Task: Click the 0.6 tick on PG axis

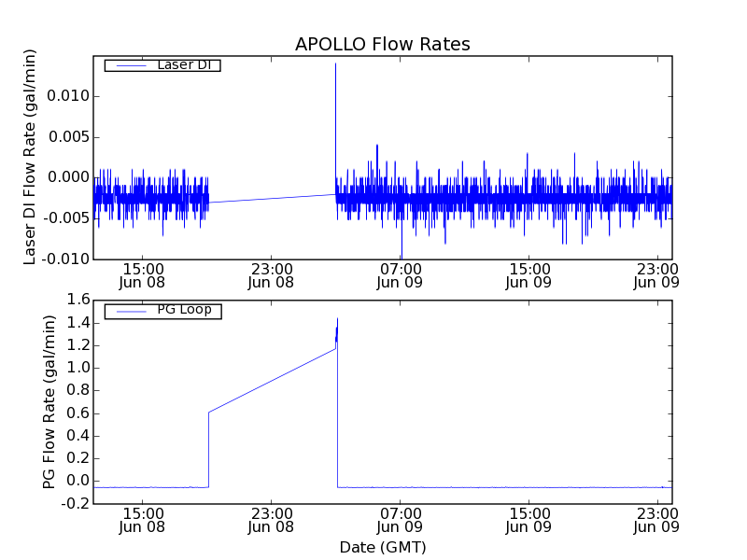Action: (x=78, y=413)
